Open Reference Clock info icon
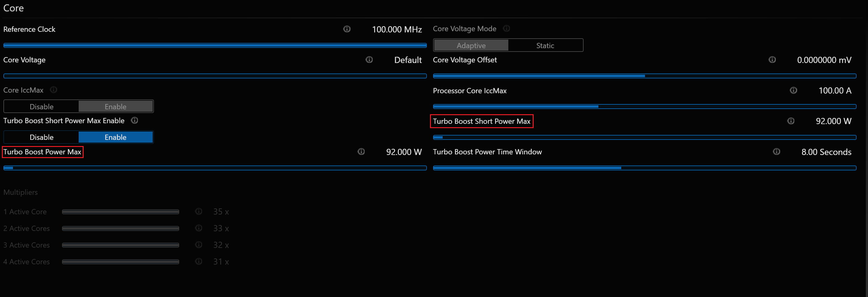Viewport: 868px width, 297px height. pyautogui.click(x=347, y=29)
